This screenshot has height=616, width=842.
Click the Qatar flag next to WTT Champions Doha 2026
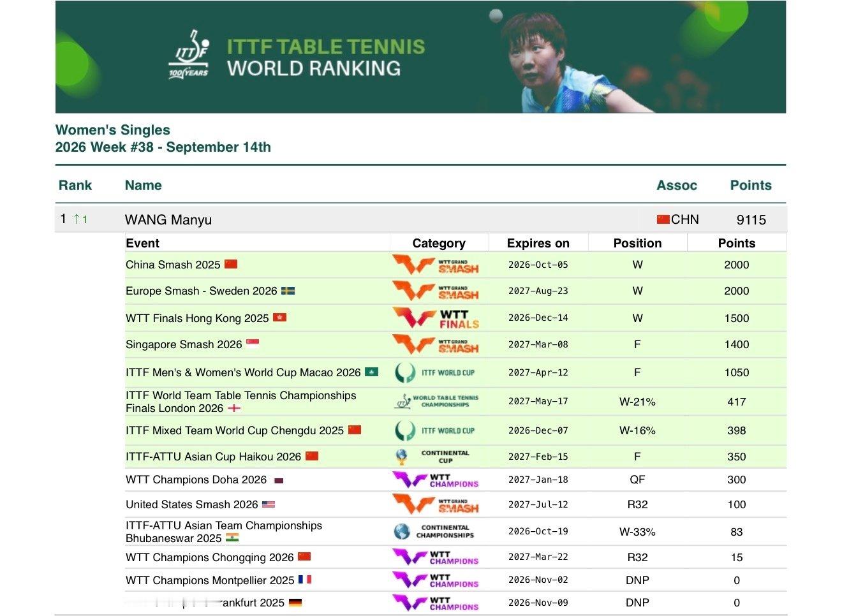(x=278, y=480)
